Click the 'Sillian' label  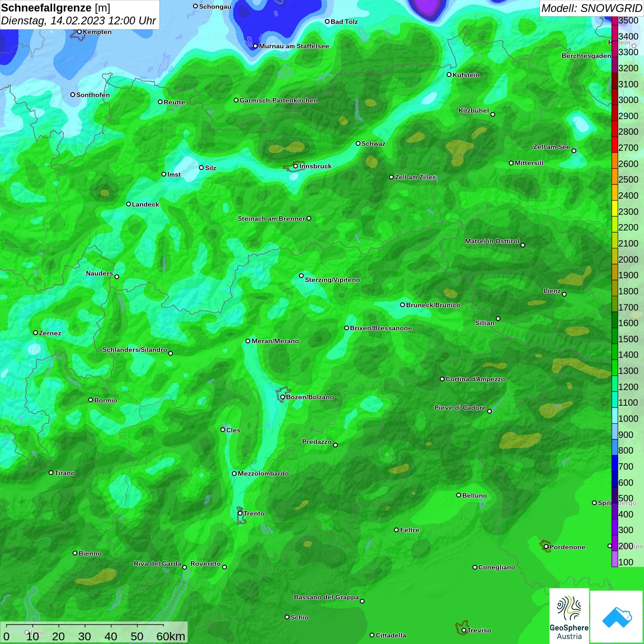pyautogui.click(x=485, y=323)
